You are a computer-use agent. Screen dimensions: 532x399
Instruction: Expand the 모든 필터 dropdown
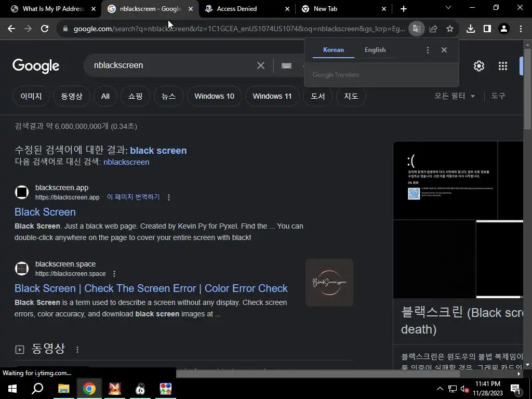coord(455,96)
